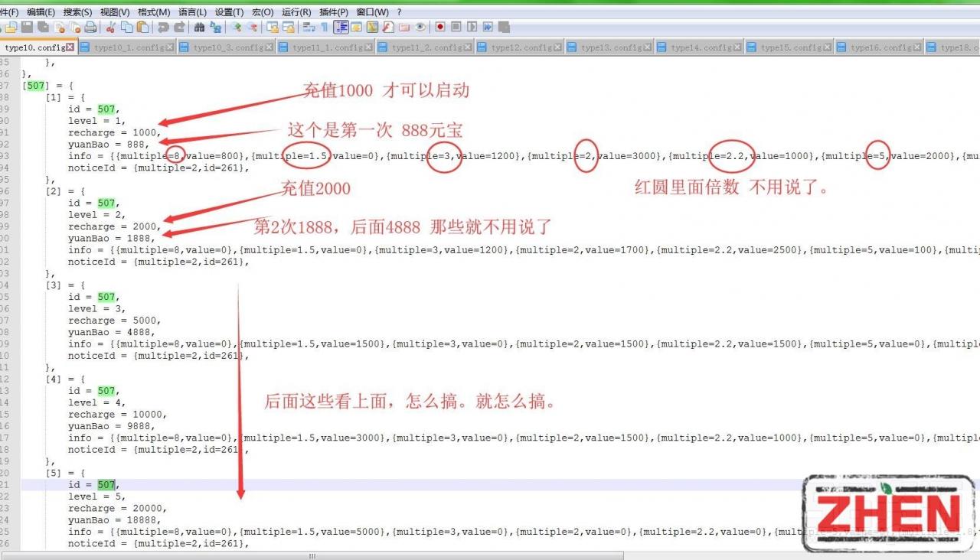Open the 设置(T) menu
980x560 pixels.
[x=229, y=12]
